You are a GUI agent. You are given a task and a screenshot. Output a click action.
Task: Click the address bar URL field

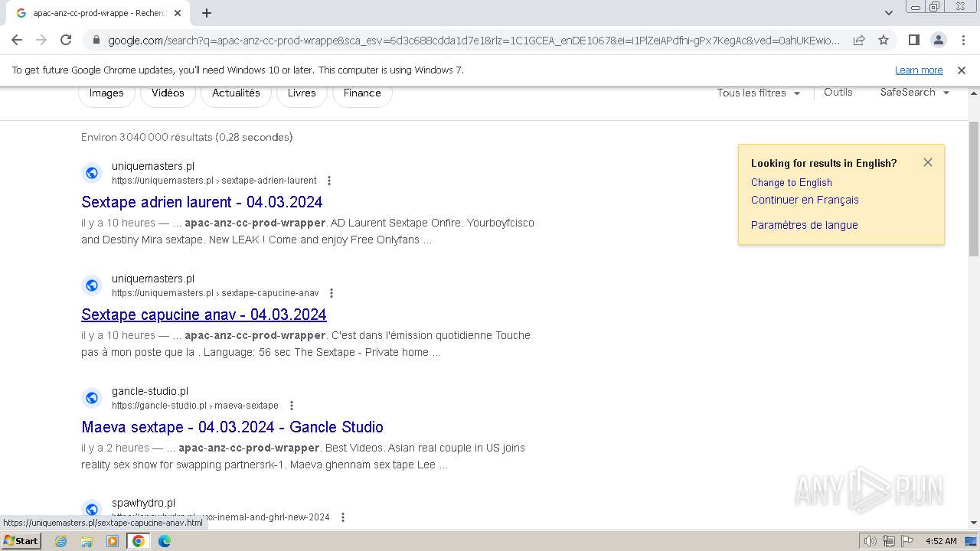coord(474,40)
